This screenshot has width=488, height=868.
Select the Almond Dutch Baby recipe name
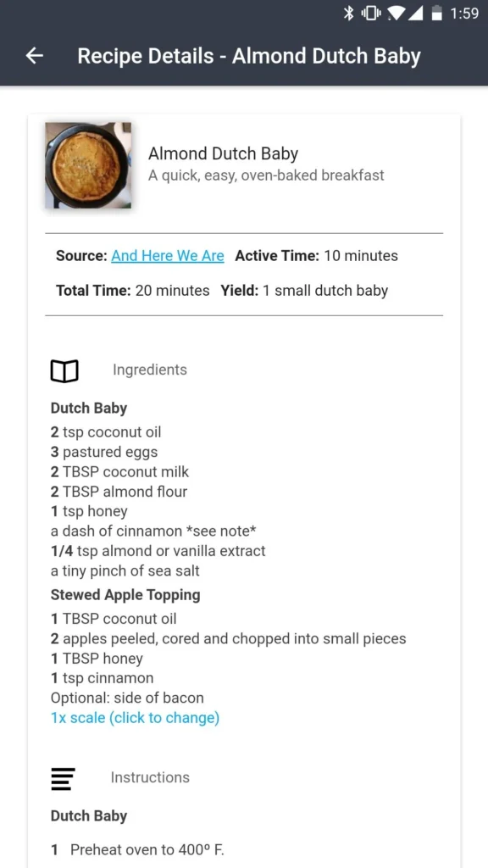pos(223,153)
